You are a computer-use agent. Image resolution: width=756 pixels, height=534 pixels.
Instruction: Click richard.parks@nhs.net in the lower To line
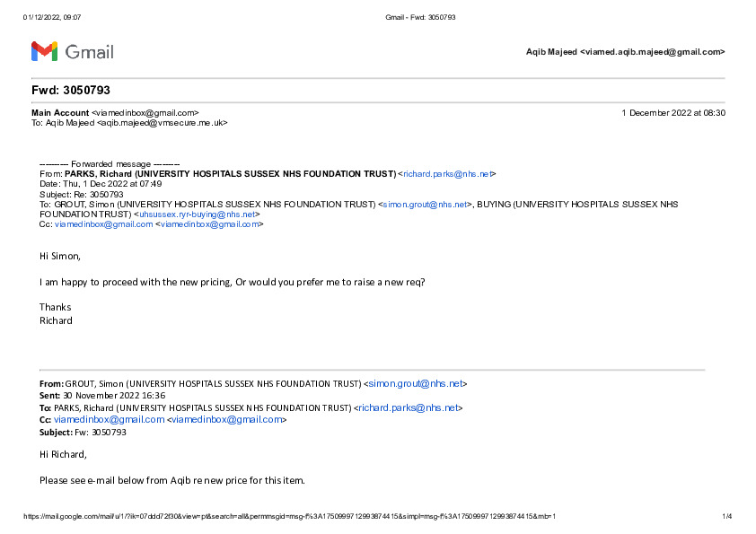[x=409, y=407]
